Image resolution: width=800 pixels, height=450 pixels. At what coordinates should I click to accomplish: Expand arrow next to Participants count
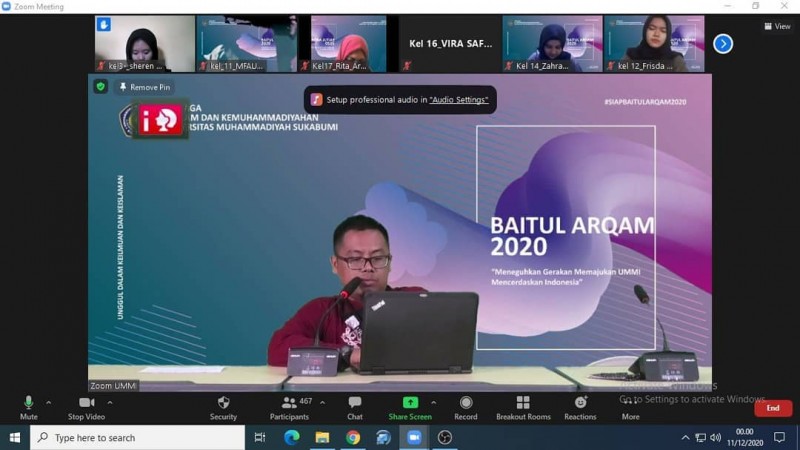tap(322, 403)
